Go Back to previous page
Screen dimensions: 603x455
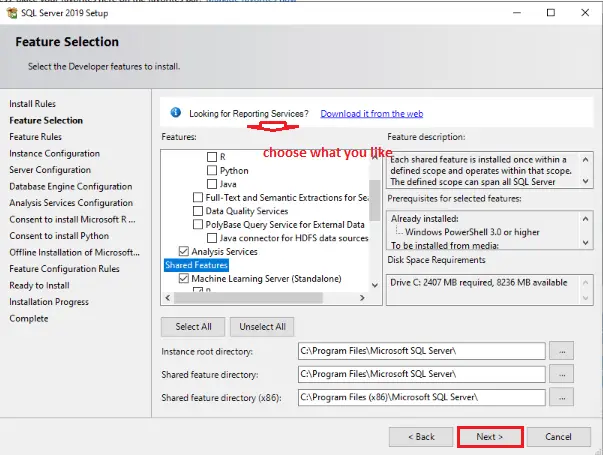click(421, 437)
